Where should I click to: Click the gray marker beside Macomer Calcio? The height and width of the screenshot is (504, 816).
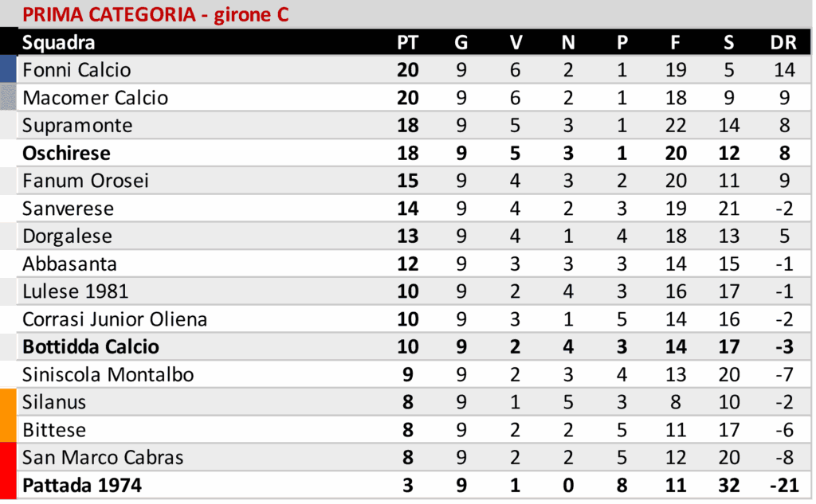[8, 98]
